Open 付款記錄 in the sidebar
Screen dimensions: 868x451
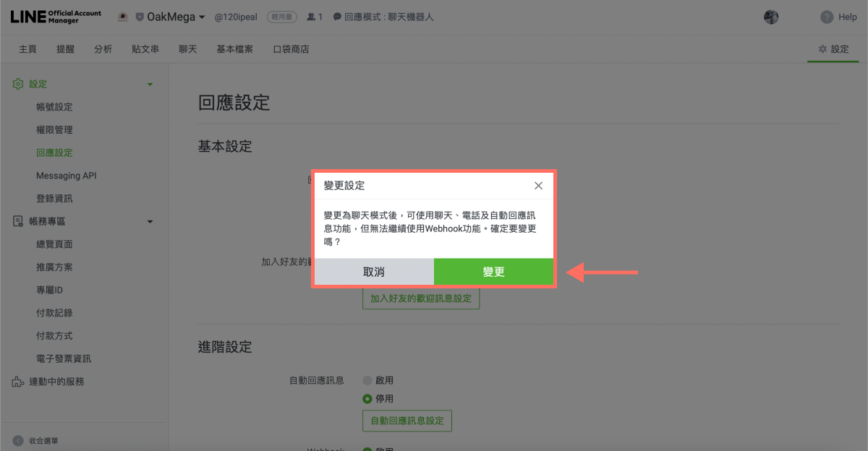point(54,313)
